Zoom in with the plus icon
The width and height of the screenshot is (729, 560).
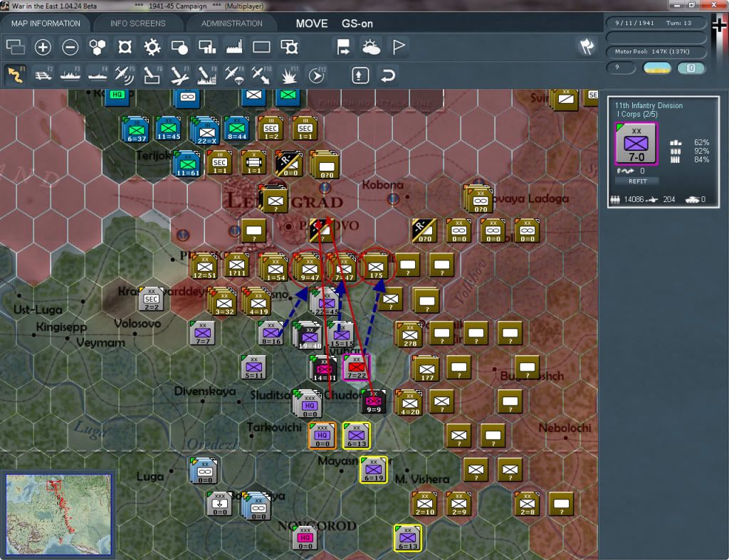pyautogui.click(x=43, y=47)
